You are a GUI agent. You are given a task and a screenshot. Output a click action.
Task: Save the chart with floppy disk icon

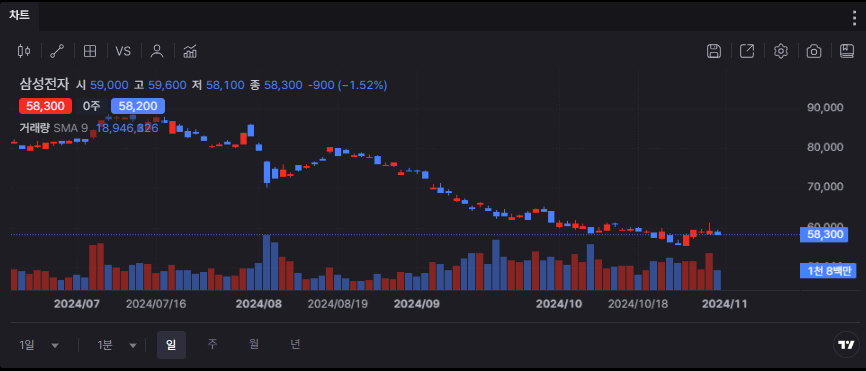[x=714, y=51]
